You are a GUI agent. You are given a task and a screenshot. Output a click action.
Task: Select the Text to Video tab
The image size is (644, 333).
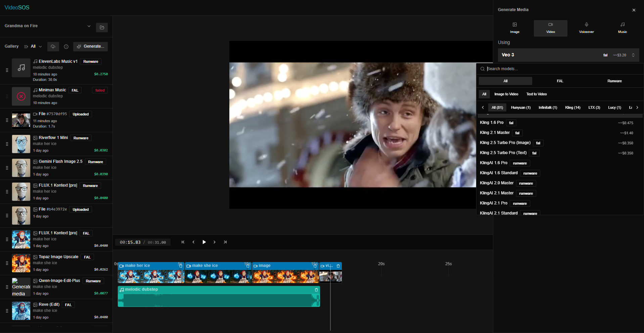click(536, 94)
